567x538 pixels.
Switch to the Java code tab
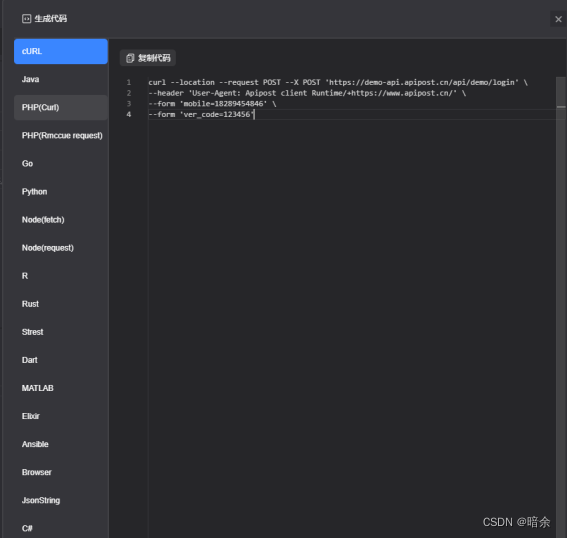(61, 80)
